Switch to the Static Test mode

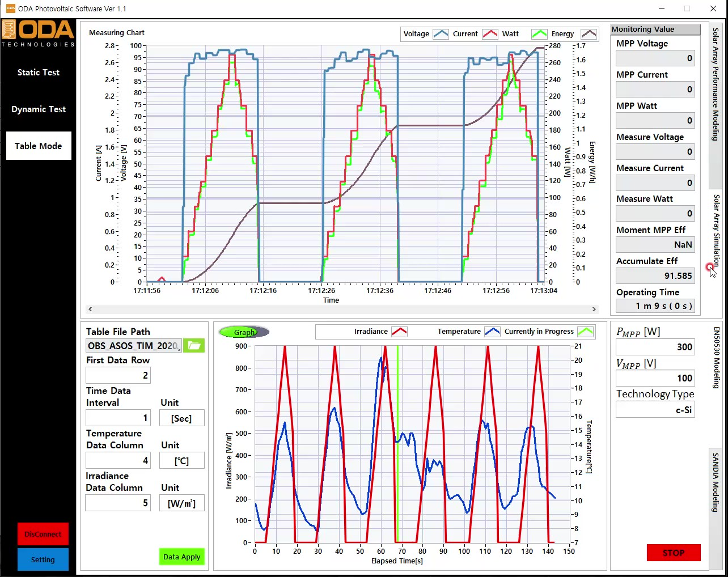(x=39, y=73)
